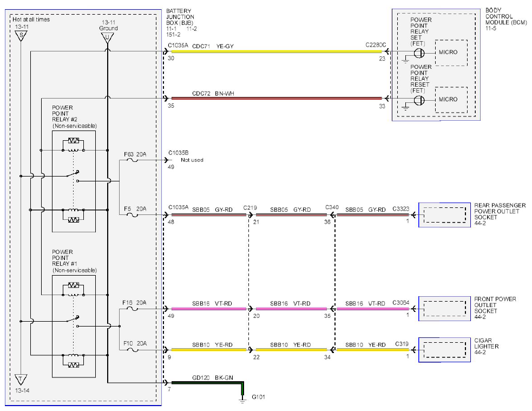Click the Power Point Relay #2 switch contact
Image resolution: width=532 pixels, height=411 pixels.
click(x=73, y=176)
